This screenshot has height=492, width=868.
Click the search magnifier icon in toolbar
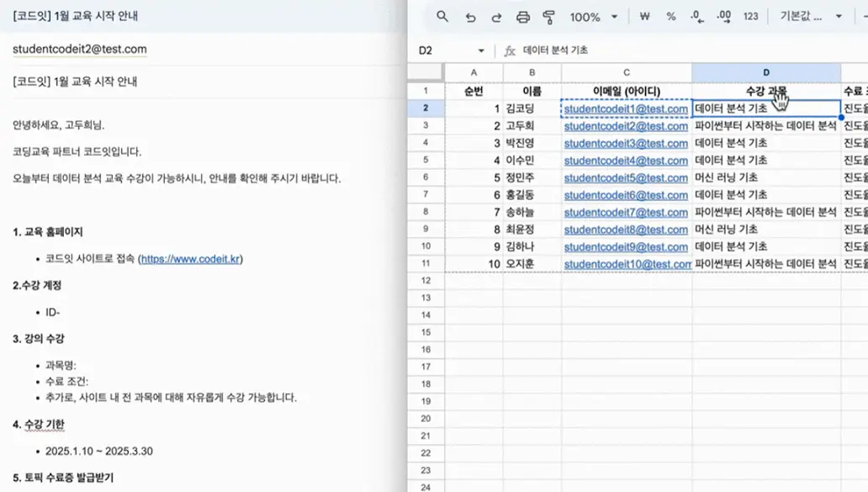pos(442,17)
